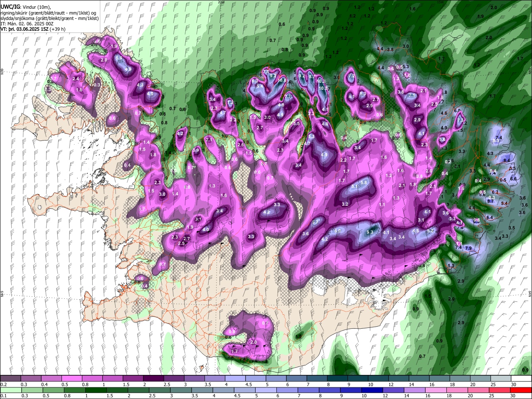Image resolution: width=532 pixels, height=399 pixels.
Task: Select the slydda/snjókoma legend description line
Action: coord(49,18)
